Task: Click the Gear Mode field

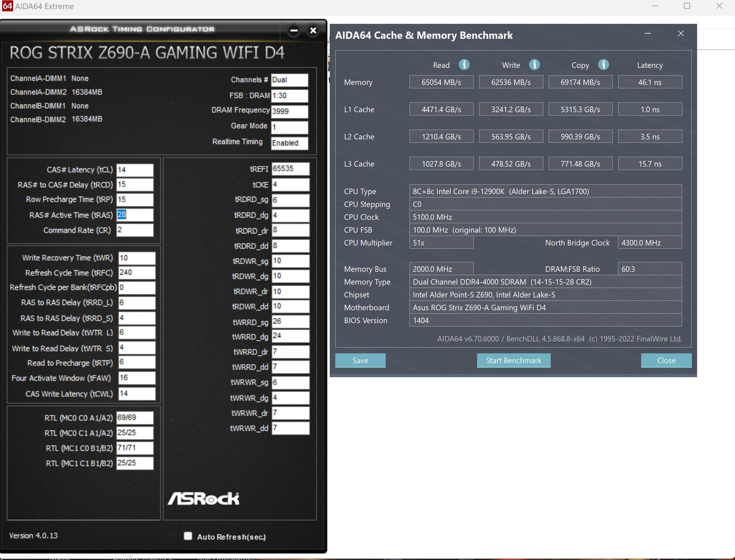Action: coord(289,127)
